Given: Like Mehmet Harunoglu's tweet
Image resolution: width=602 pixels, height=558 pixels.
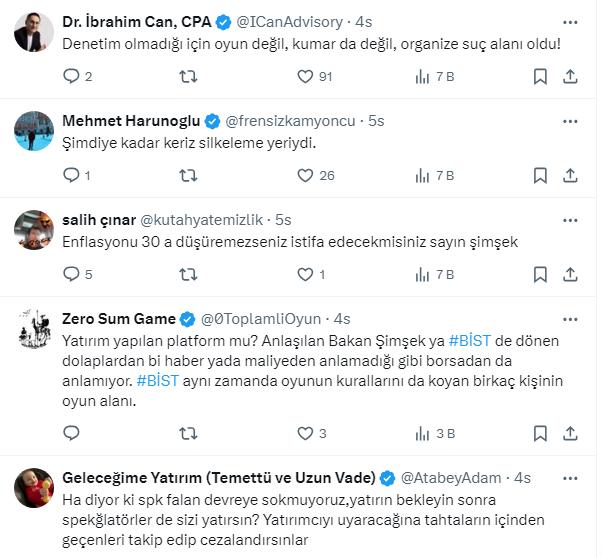Looking at the screenshot, I should [x=306, y=175].
